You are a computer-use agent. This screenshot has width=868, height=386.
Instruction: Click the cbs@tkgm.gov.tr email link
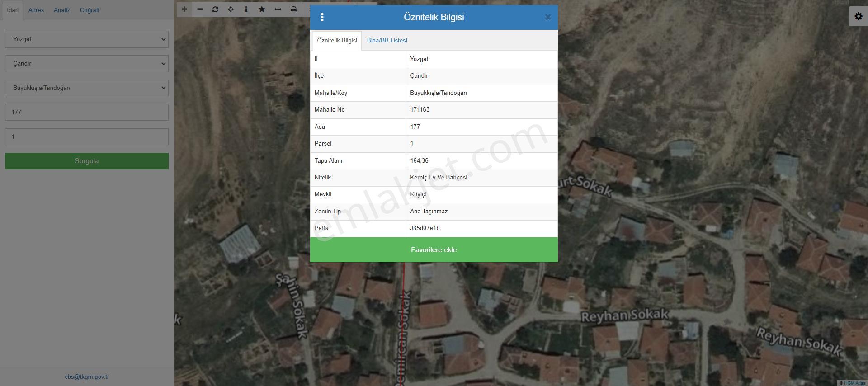click(87, 377)
